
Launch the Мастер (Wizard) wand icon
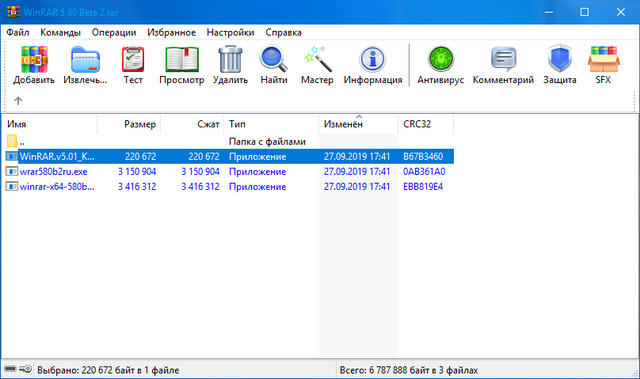point(317,60)
